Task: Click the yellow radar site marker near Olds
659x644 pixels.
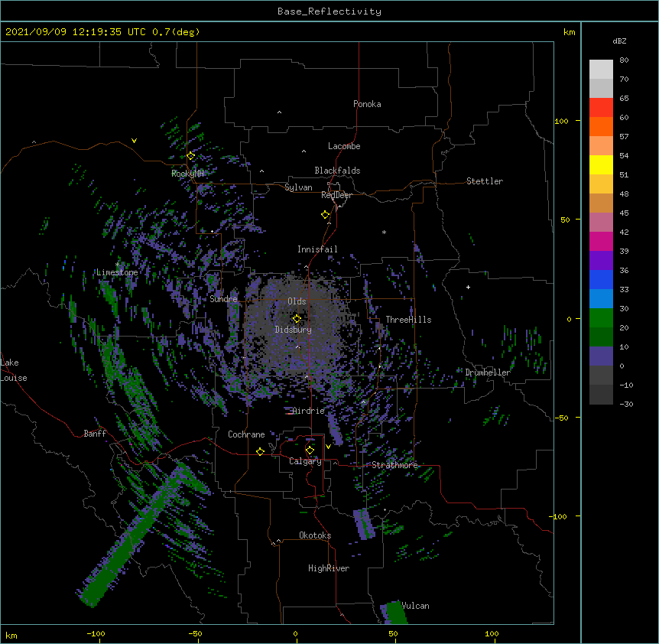Action: click(x=297, y=318)
